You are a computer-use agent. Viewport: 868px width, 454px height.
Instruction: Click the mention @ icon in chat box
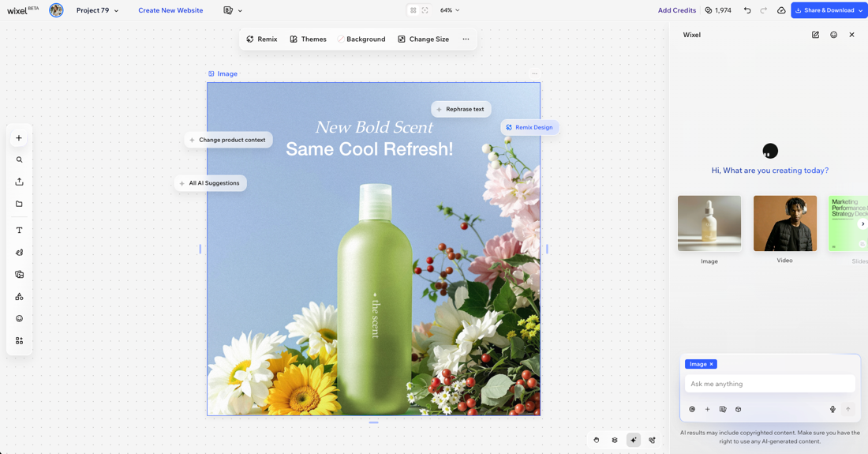click(x=692, y=409)
